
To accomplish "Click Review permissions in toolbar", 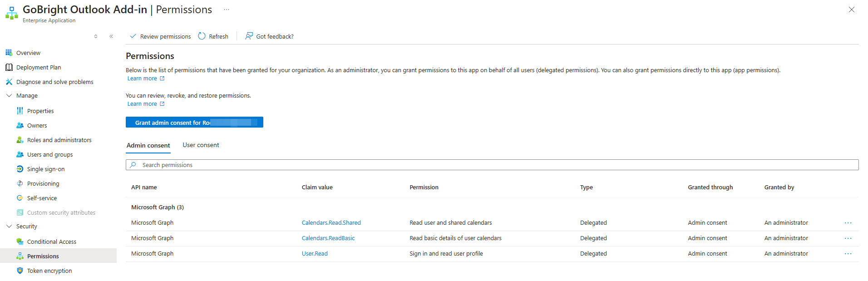I will 160,36.
